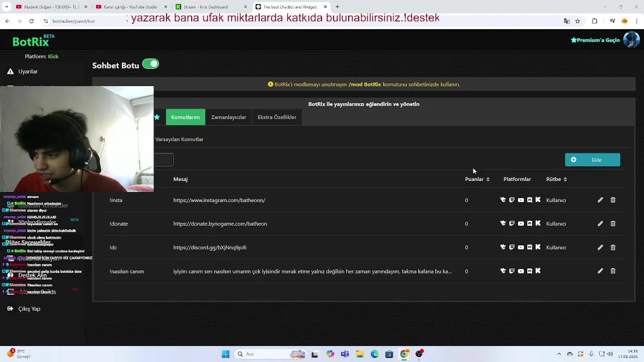Screen dimensions: 644x362
Task: Reload the botrix.live page
Action: 31,21
